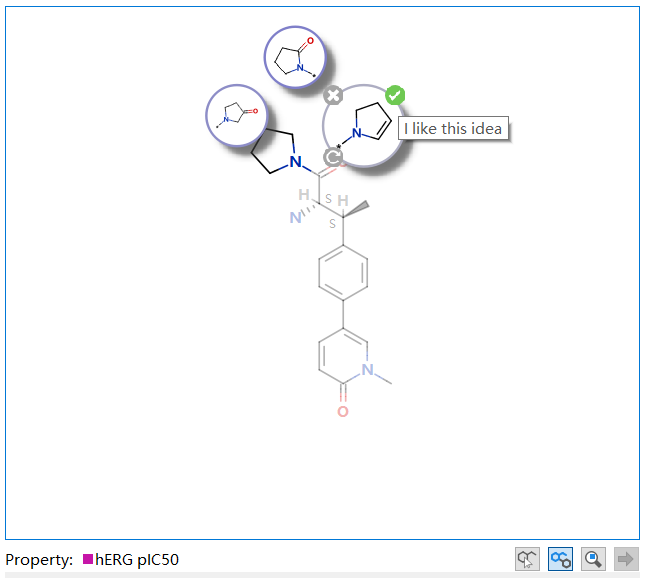
Task: Click the faded amine N atom
Action: (295, 218)
